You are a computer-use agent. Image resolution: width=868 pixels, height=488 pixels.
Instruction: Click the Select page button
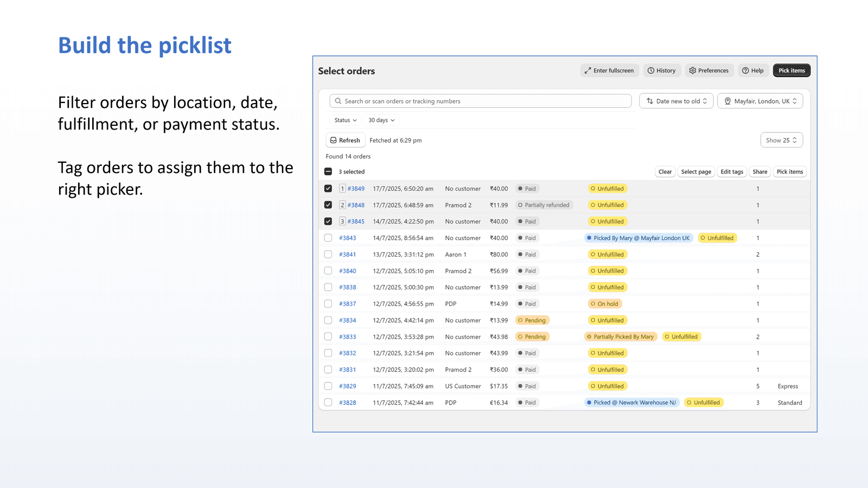(x=696, y=172)
